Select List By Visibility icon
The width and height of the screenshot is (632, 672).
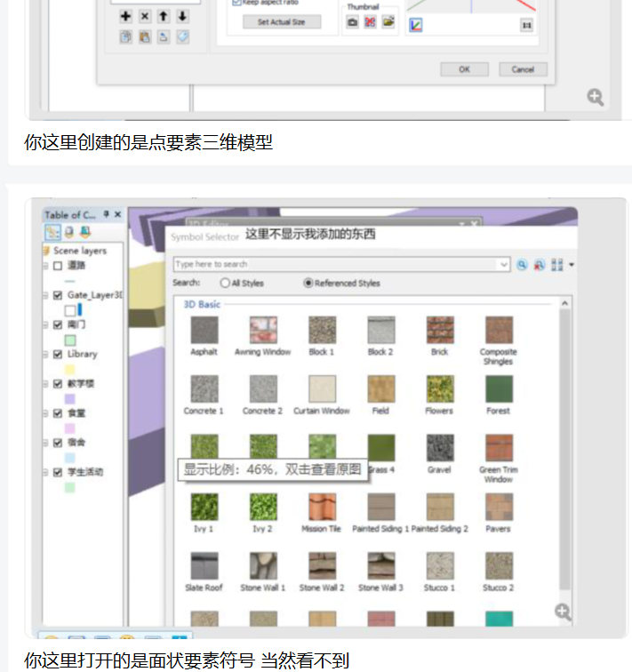click(85, 232)
